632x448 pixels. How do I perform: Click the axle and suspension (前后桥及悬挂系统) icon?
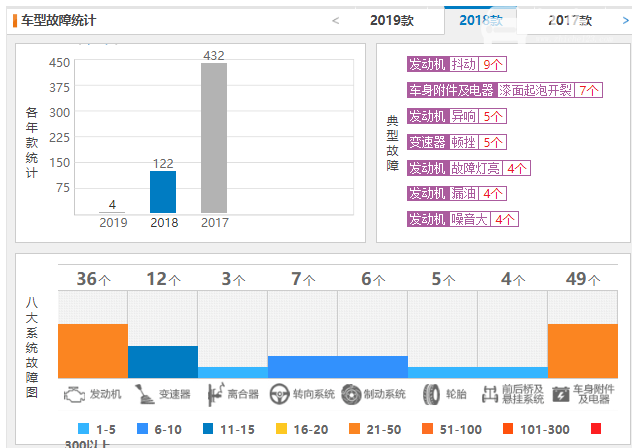490,394
